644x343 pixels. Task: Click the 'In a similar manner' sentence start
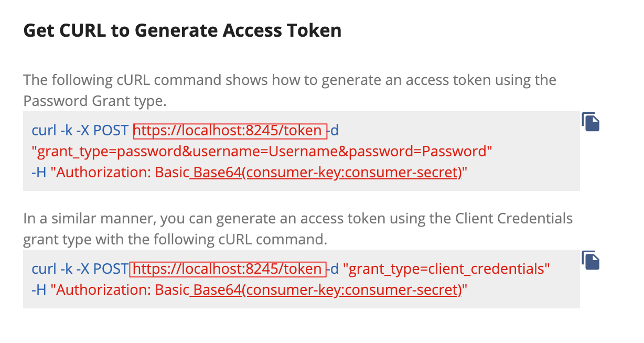pyautogui.click(x=89, y=218)
